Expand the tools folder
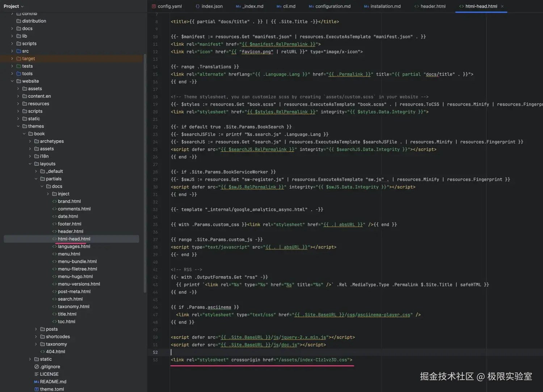543x392 pixels. point(12,74)
